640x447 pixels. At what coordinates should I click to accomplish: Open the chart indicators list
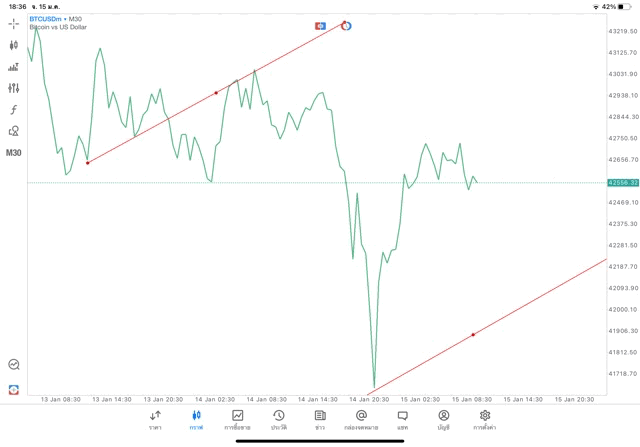coord(14,67)
